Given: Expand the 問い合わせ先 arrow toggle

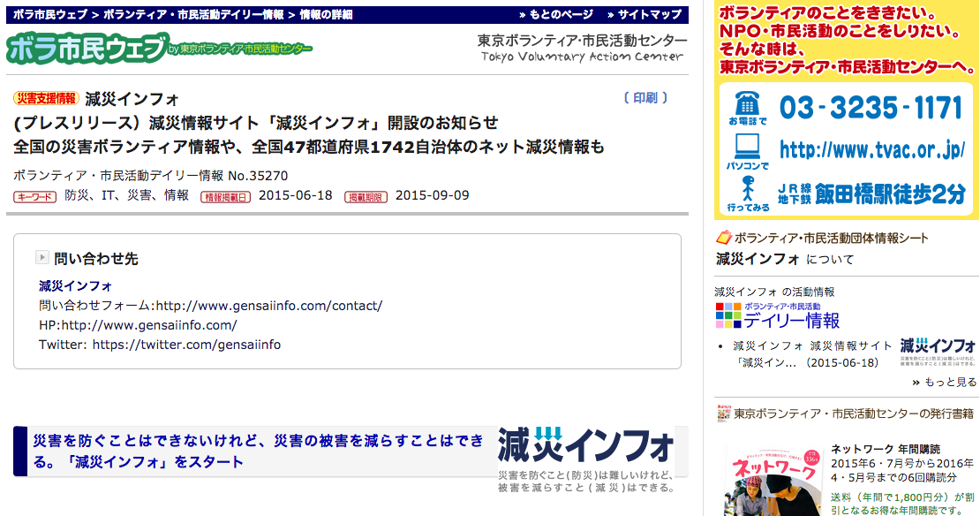Looking at the screenshot, I should click(41, 257).
